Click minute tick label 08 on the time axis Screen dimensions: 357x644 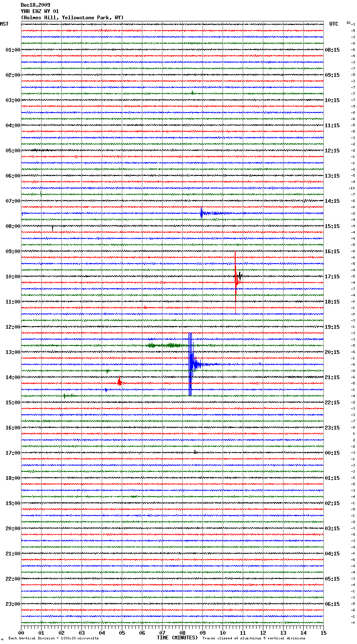pyautogui.click(x=182, y=633)
